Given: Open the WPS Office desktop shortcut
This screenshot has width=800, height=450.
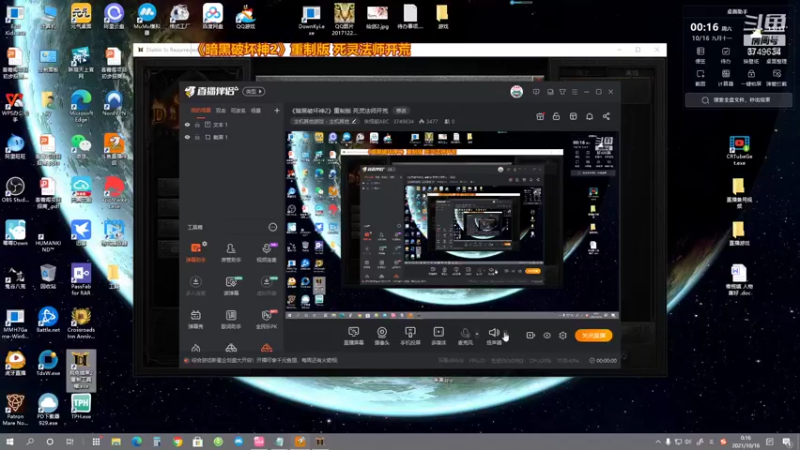Looking at the screenshot, I should 15,106.
